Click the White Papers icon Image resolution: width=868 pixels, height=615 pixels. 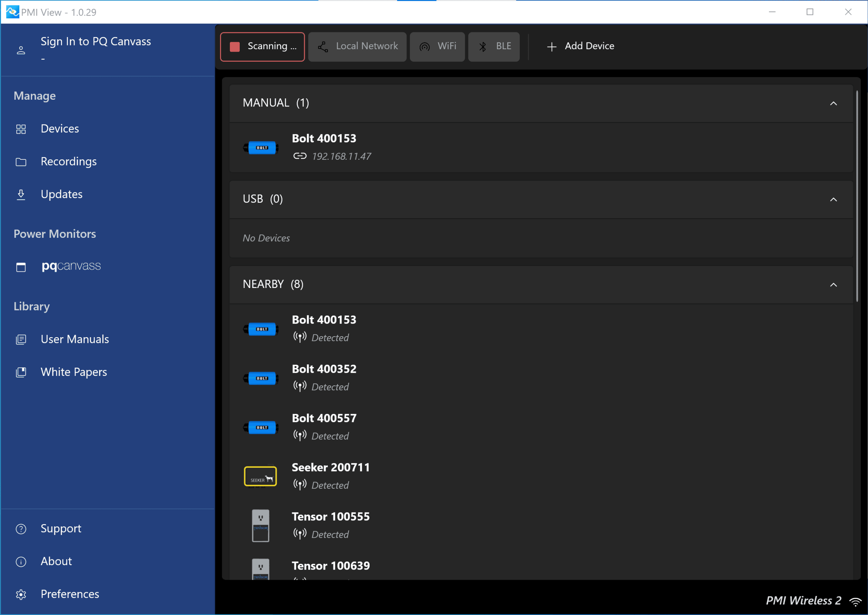tap(21, 372)
